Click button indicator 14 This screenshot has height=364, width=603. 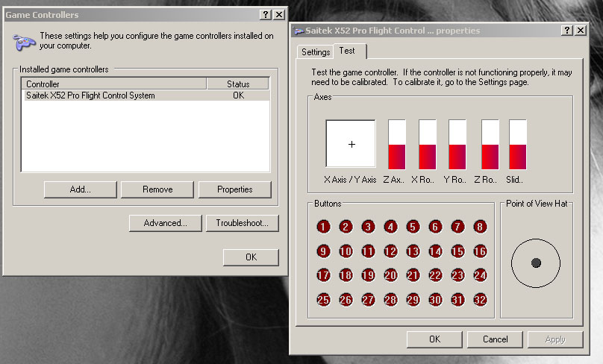[435, 251]
